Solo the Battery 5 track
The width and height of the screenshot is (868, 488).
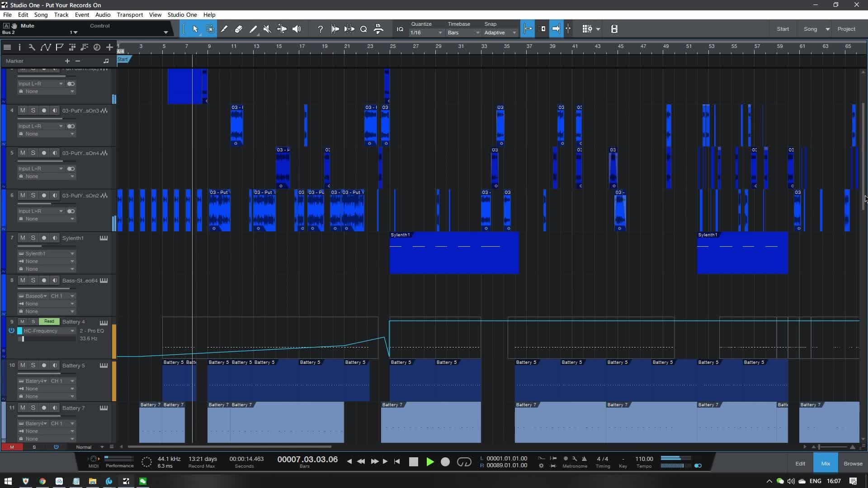tap(33, 365)
